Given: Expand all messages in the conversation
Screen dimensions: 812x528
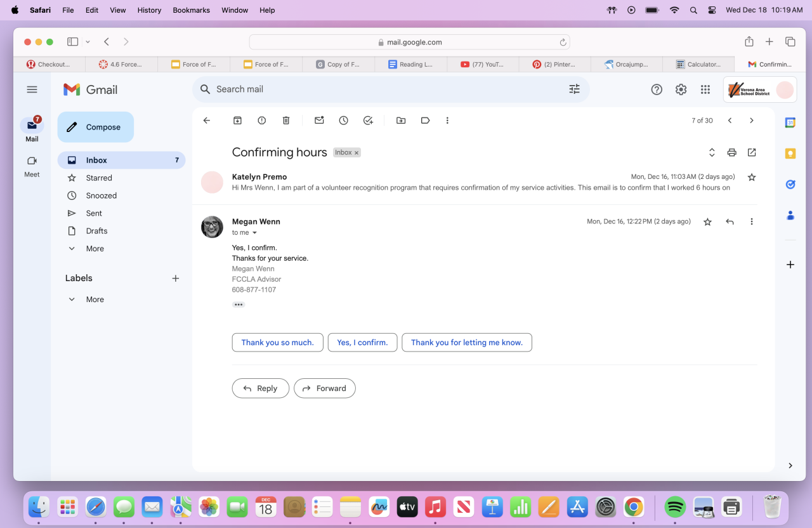Looking at the screenshot, I should (712, 152).
